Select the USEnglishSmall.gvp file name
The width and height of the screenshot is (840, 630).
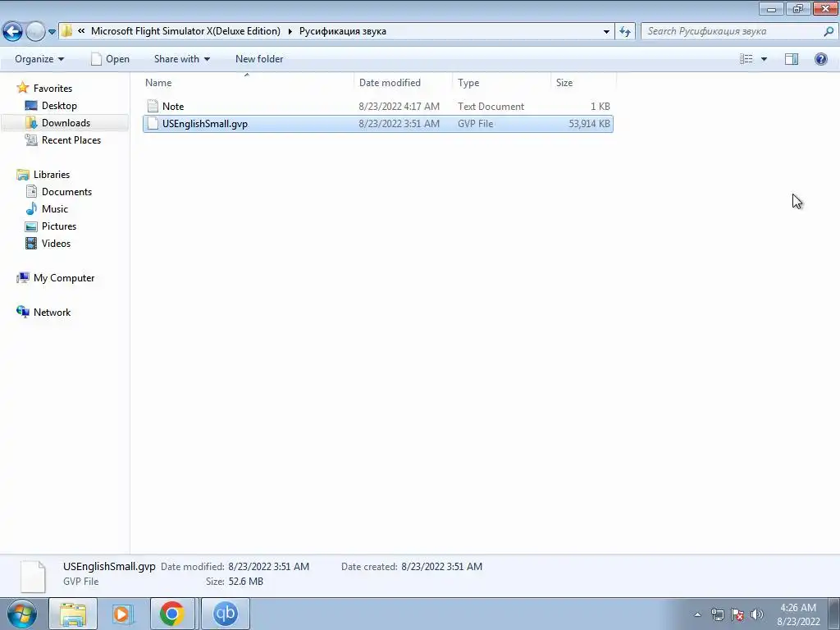point(204,124)
